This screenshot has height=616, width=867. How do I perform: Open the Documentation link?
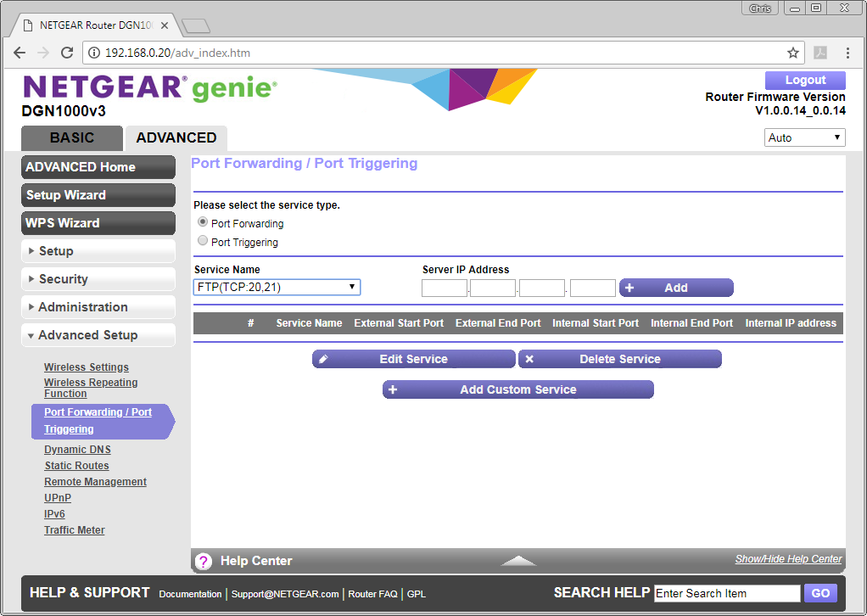[x=190, y=594]
